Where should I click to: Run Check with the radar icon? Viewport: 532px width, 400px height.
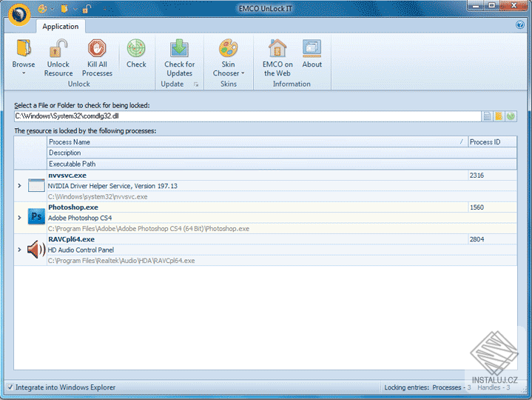pos(136,48)
